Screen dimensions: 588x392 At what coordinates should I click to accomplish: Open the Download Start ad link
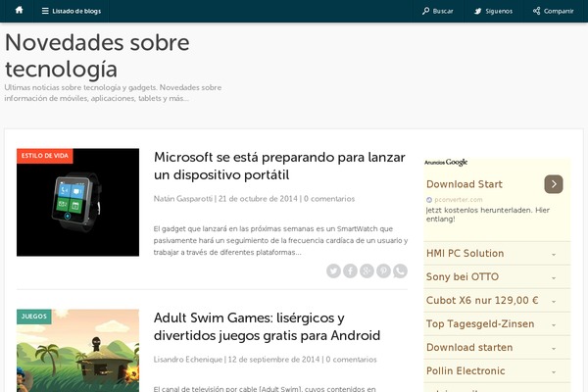coord(465,184)
